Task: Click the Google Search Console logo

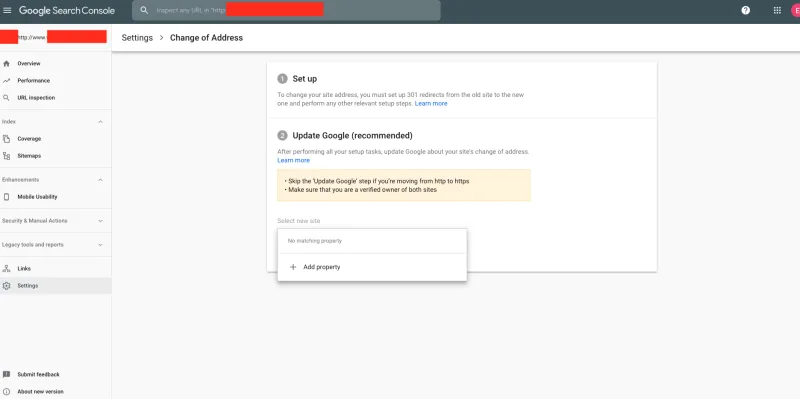Action: pyautogui.click(x=67, y=10)
